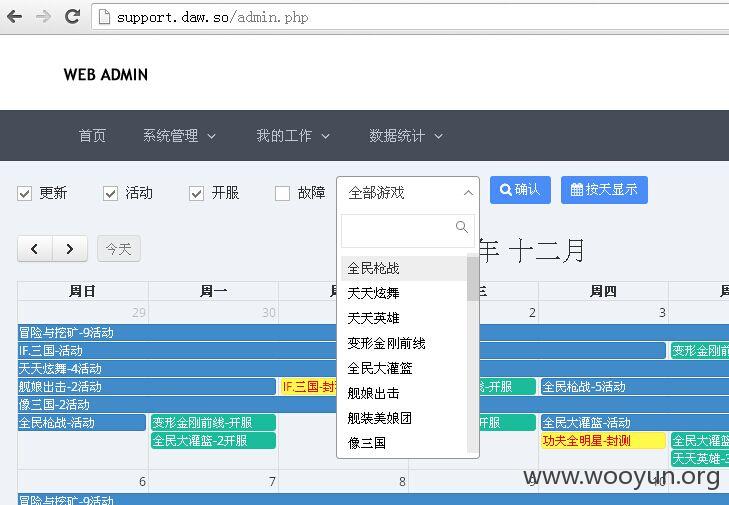Click the 确认 search button
Image resolution: width=729 pixels, height=505 pixels.
(520, 190)
